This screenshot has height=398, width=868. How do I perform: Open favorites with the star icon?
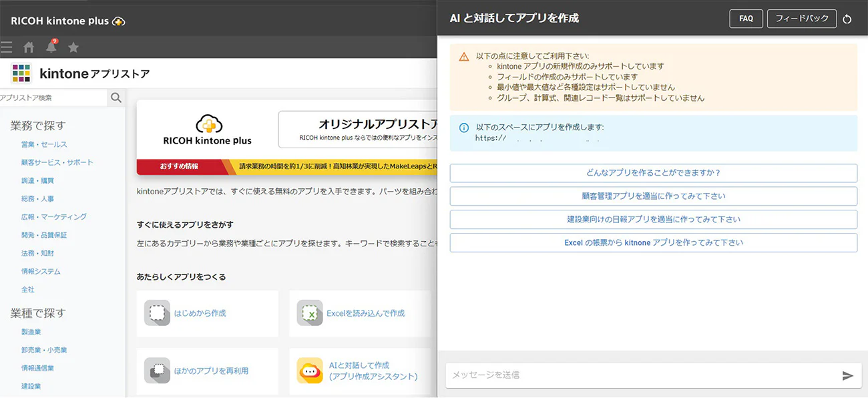pos(73,47)
